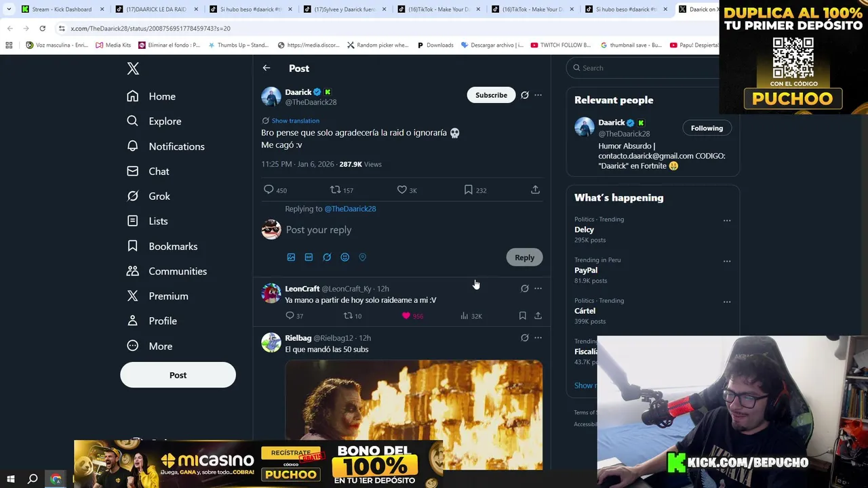The height and width of the screenshot is (488, 868).
Task: Click reply icon with 450 count
Action: click(269, 190)
